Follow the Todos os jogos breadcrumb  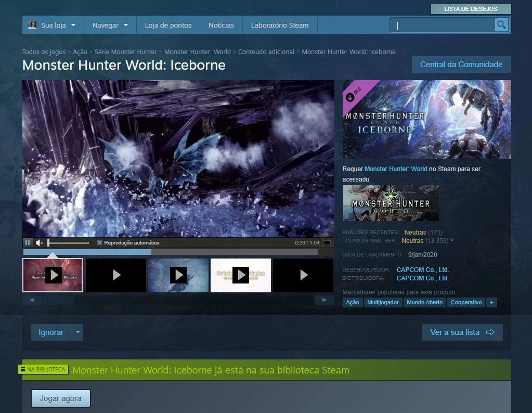point(44,51)
